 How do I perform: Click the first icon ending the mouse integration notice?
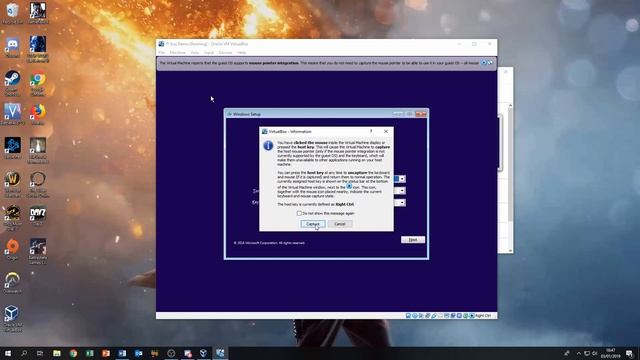coord(484,63)
